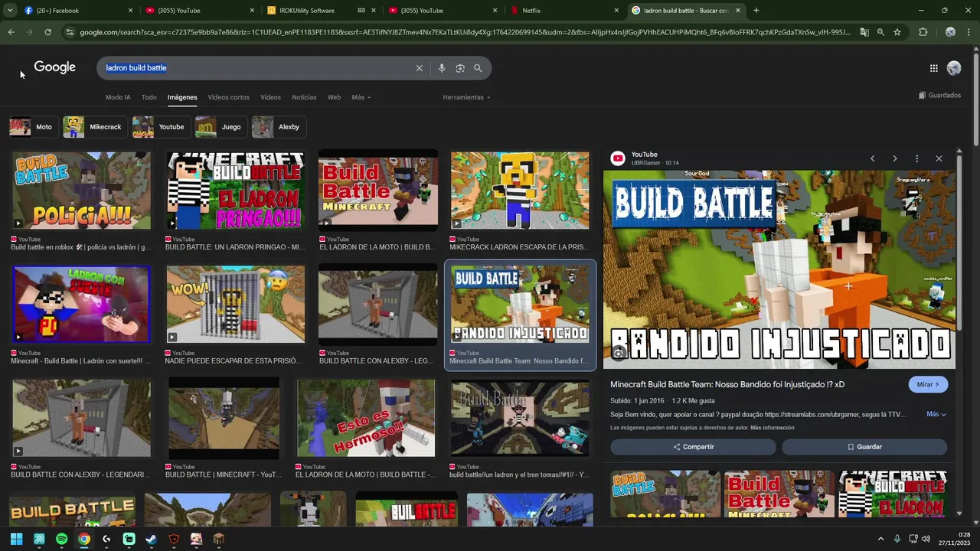Viewport: 980px width, 551px height.
Task: Click the Compartir button
Action: (x=693, y=447)
